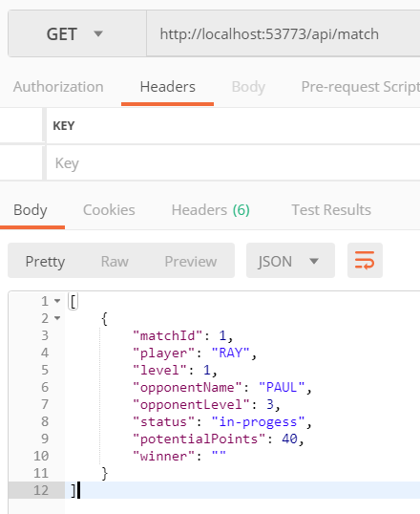Open the Authorization request tab
This screenshot has height=514, width=420.
[x=58, y=87]
